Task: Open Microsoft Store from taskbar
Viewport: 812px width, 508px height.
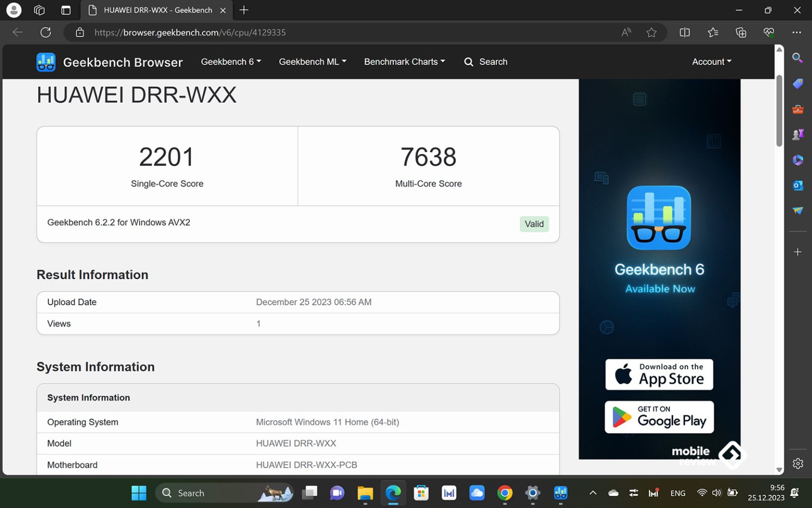Action: (421, 493)
